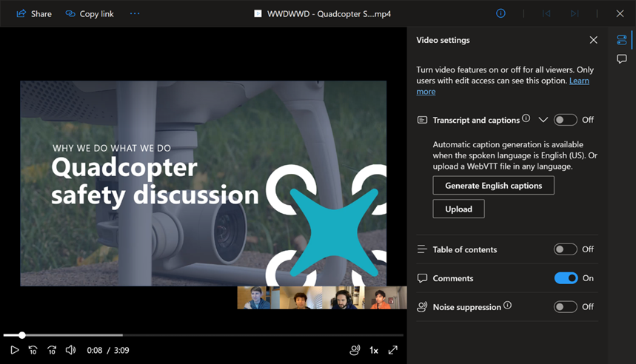This screenshot has width=636, height=364.
Task: Mute the video volume
Action: 70,350
